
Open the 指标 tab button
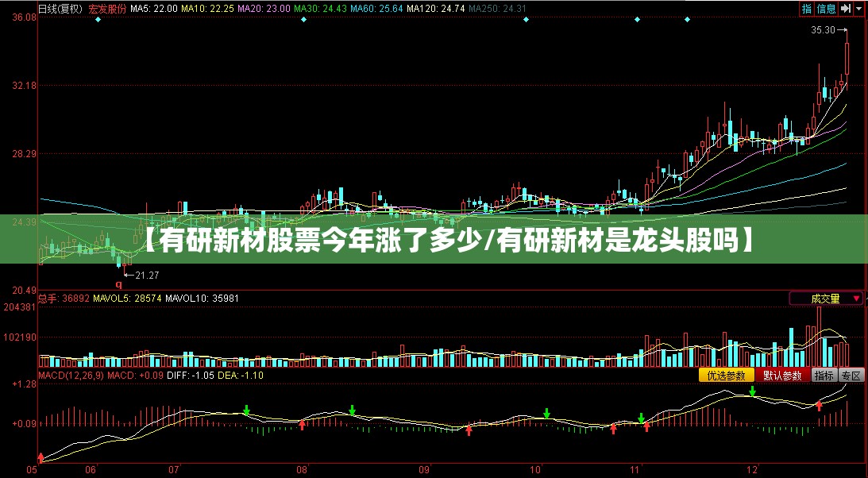tap(824, 375)
